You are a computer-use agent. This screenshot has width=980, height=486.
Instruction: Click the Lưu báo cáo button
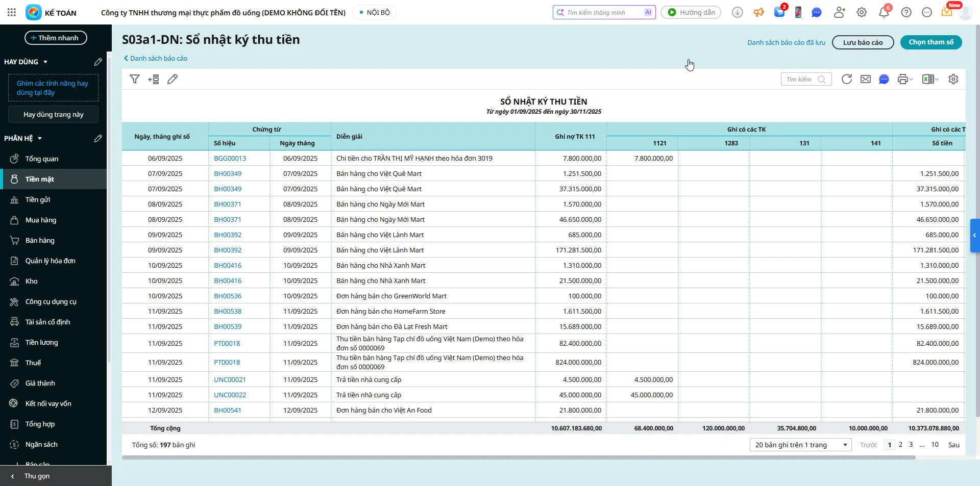point(863,42)
